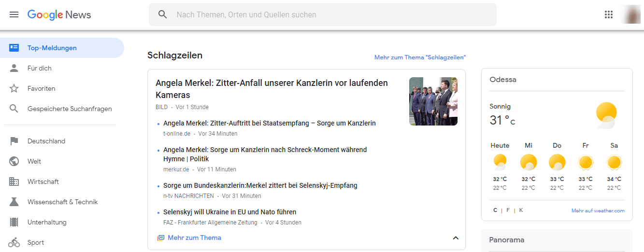Click the Wirtschaft building icon
644x252 pixels.
[14, 182]
